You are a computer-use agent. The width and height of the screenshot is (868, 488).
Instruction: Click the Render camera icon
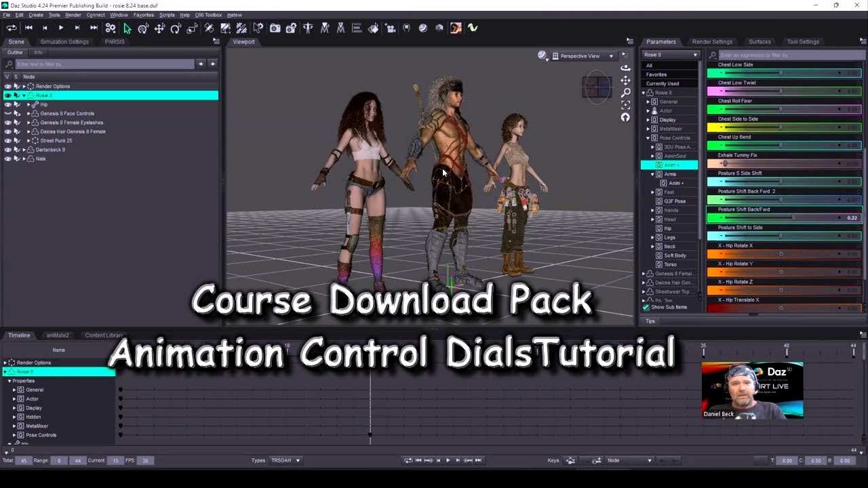click(x=275, y=28)
